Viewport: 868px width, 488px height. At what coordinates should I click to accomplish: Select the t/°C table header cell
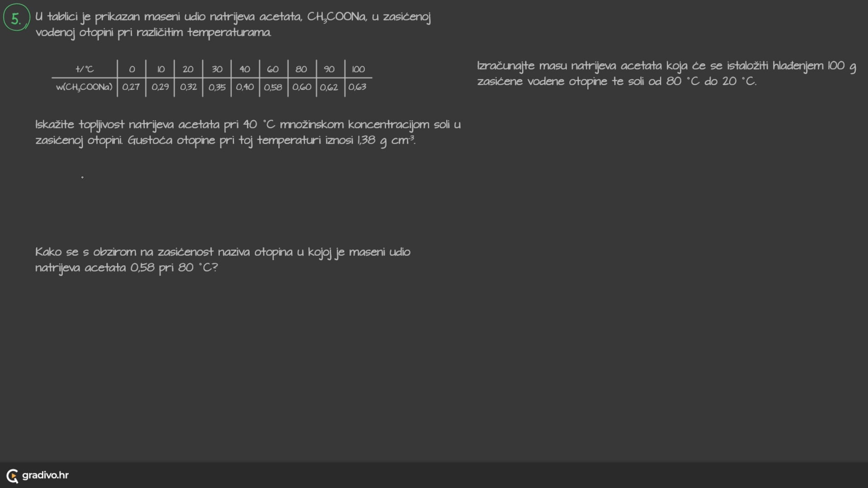(x=85, y=69)
